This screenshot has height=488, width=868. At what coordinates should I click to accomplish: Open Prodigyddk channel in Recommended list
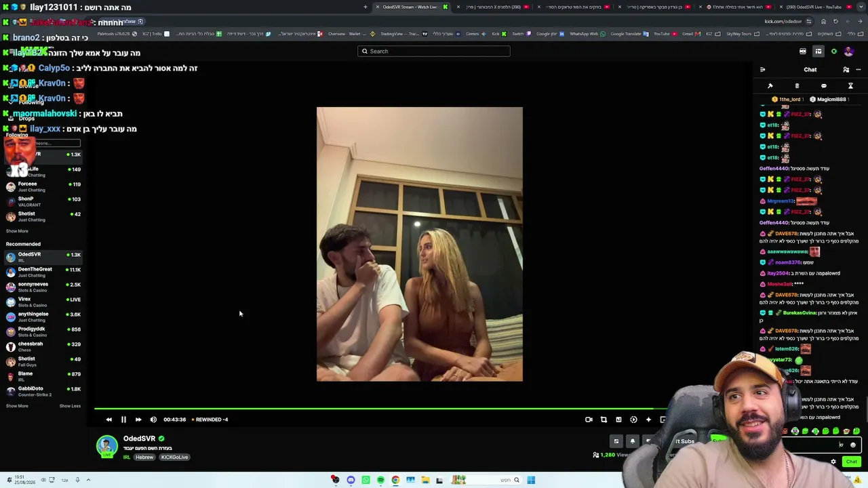point(43,331)
